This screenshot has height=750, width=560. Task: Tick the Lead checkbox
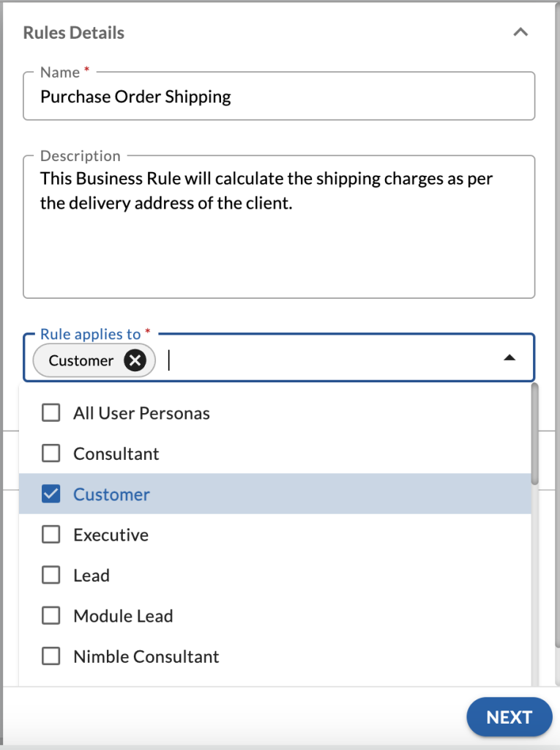point(51,575)
